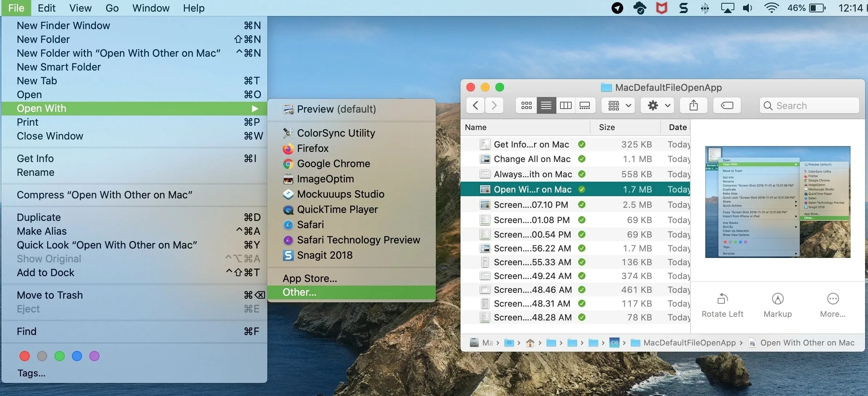Expand the Open With submenu arrow

tap(255, 108)
